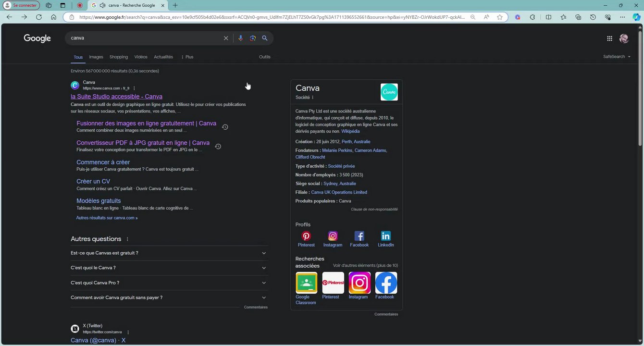The height and width of the screenshot is (346, 644).
Task: Click the Google logo
Action: pos(37,38)
